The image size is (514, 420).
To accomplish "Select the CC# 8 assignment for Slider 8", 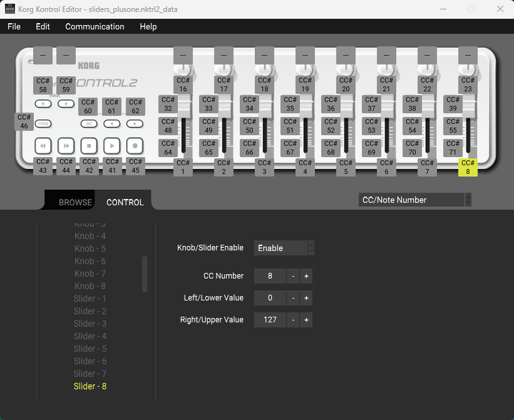I will point(467,167).
